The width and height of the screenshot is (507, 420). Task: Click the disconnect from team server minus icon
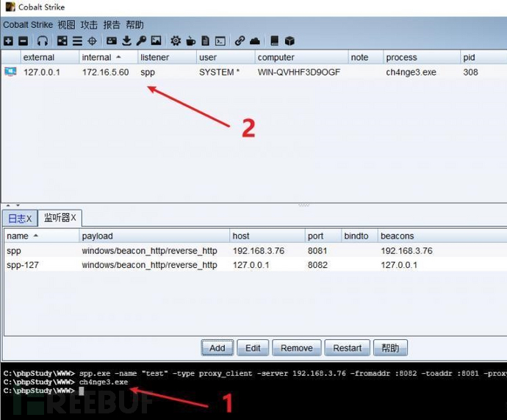24,41
